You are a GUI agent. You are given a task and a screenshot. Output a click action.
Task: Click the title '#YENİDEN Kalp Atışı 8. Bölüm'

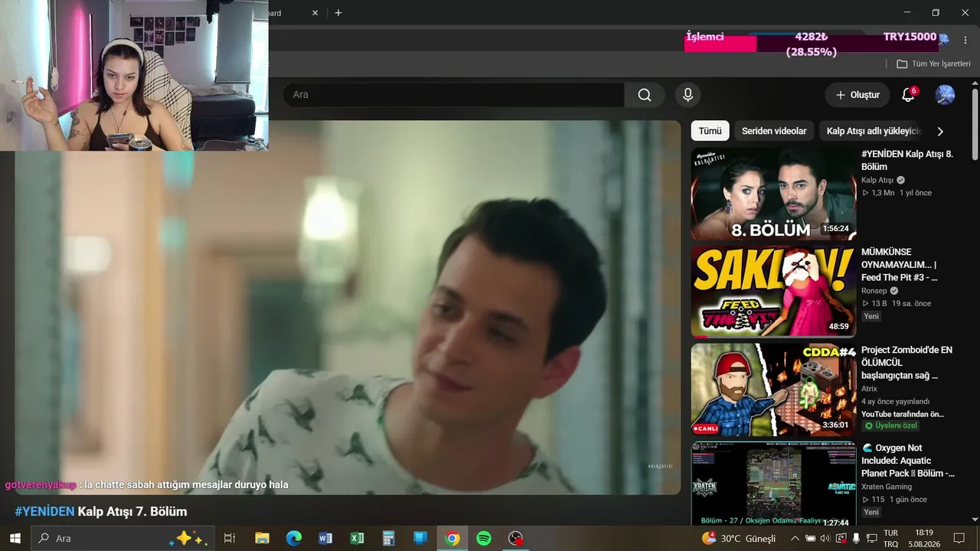pyautogui.click(x=907, y=160)
